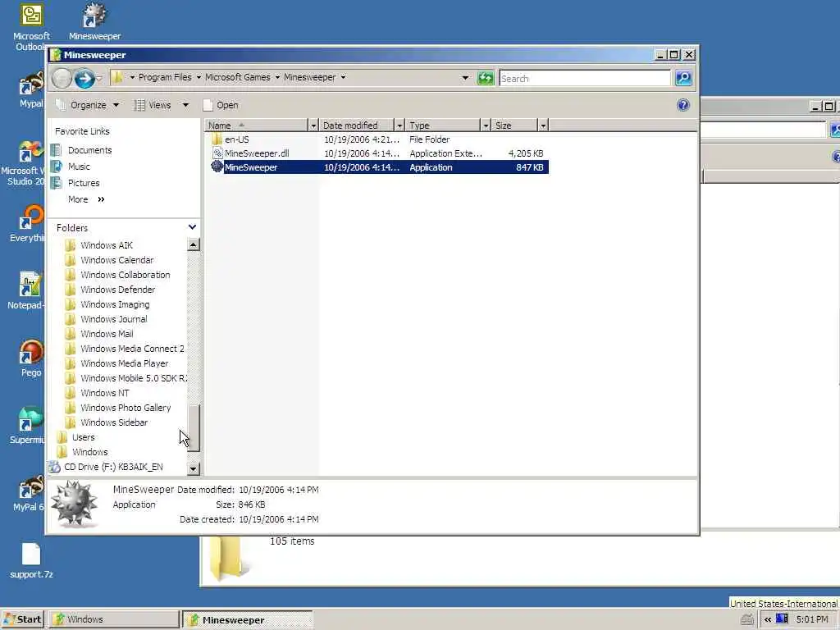Select Windows NT folder in tree
The height and width of the screenshot is (630, 840).
[104, 393]
